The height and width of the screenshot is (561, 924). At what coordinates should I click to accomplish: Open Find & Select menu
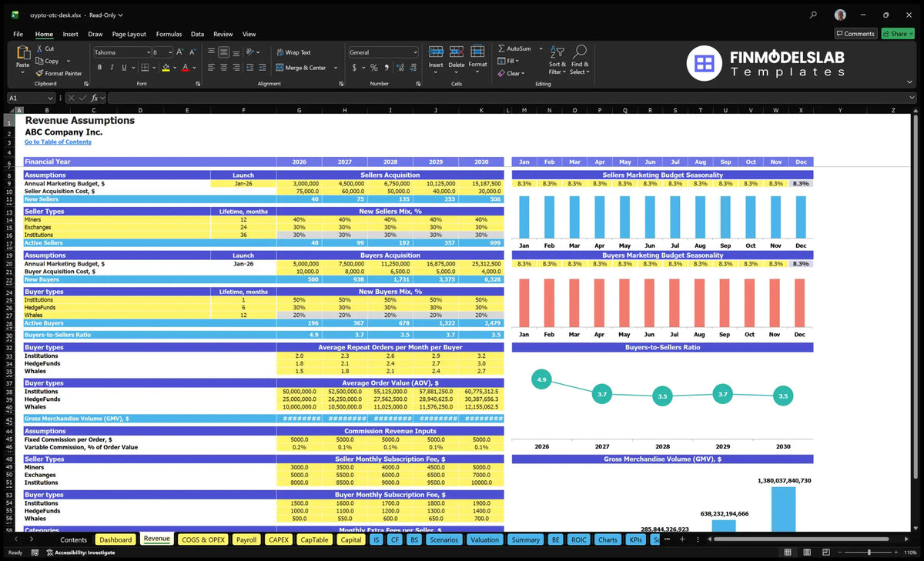coord(580,58)
